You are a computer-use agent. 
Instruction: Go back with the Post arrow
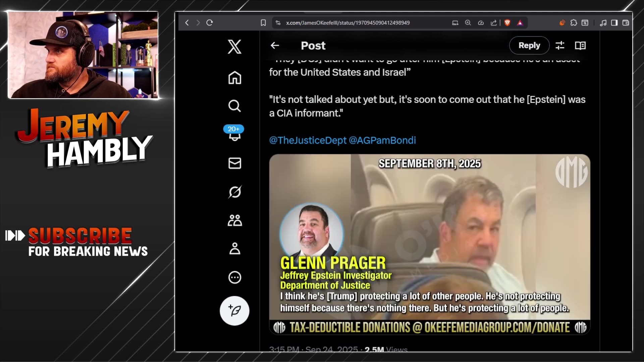click(x=275, y=46)
